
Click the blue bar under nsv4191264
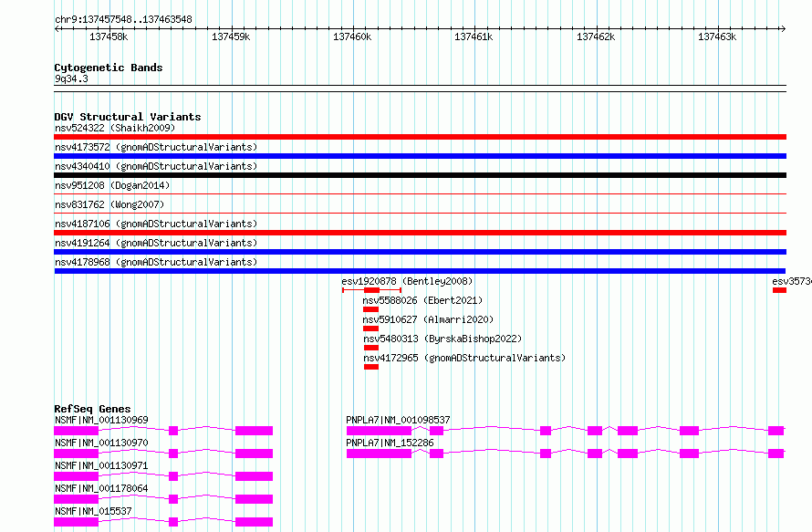[x=420, y=252]
